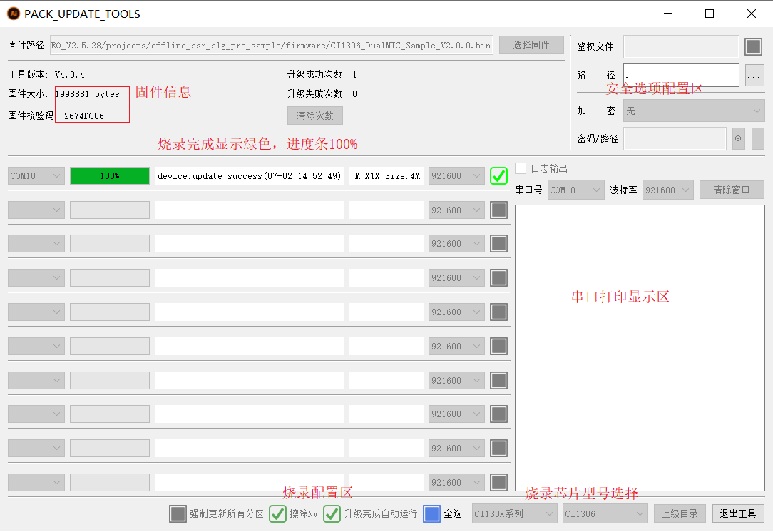
Task: Enable the second device row's gray checkbox
Action: point(498,210)
